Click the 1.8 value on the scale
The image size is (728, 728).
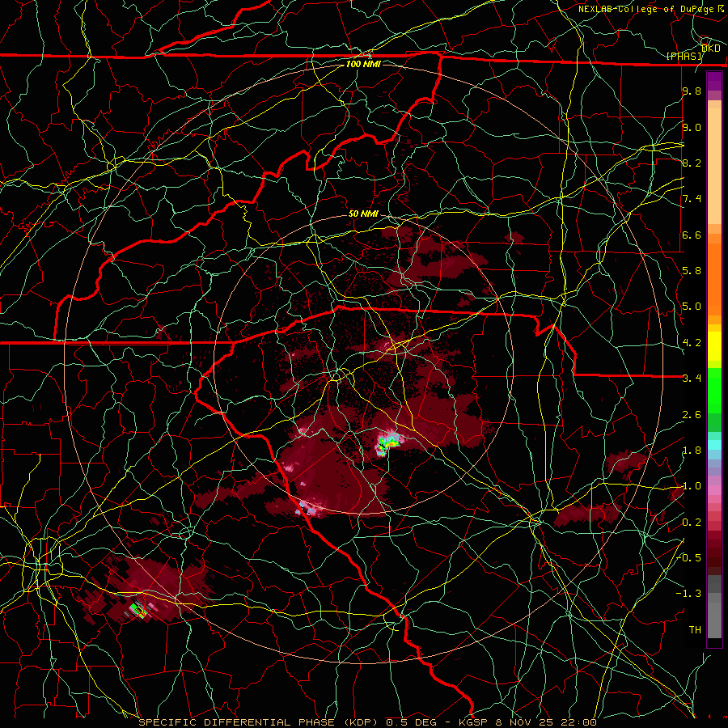click(x=692, y=451)
